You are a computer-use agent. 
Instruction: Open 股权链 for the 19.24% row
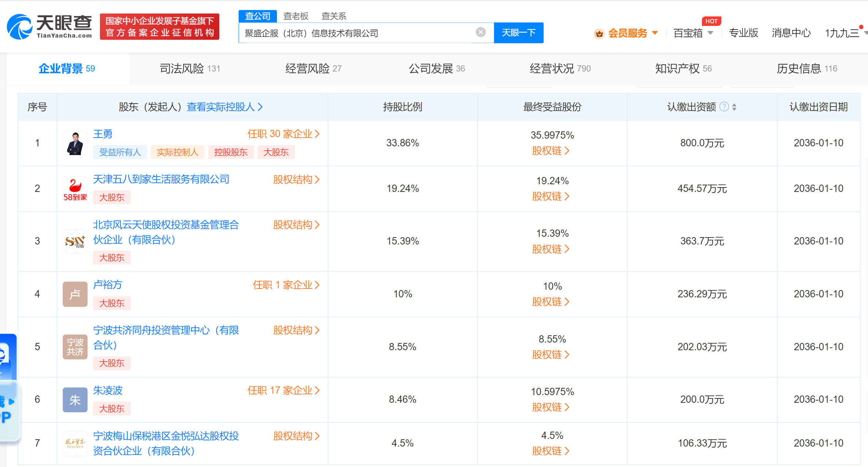click(x=551, y=196)
